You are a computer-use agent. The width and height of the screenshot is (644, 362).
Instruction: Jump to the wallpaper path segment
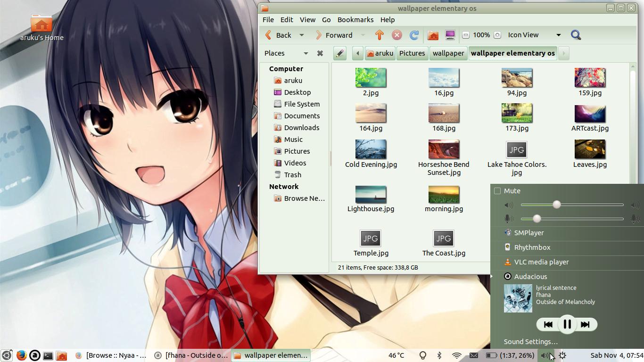448,53
